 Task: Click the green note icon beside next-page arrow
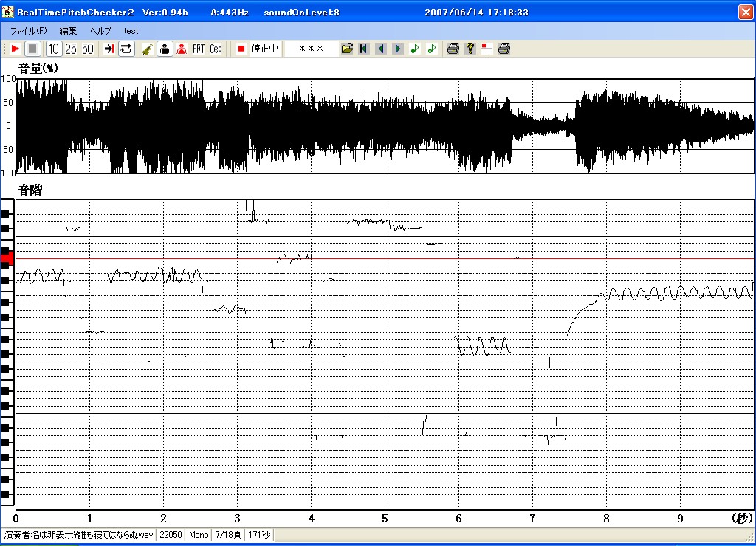click(x=415, y=49)
